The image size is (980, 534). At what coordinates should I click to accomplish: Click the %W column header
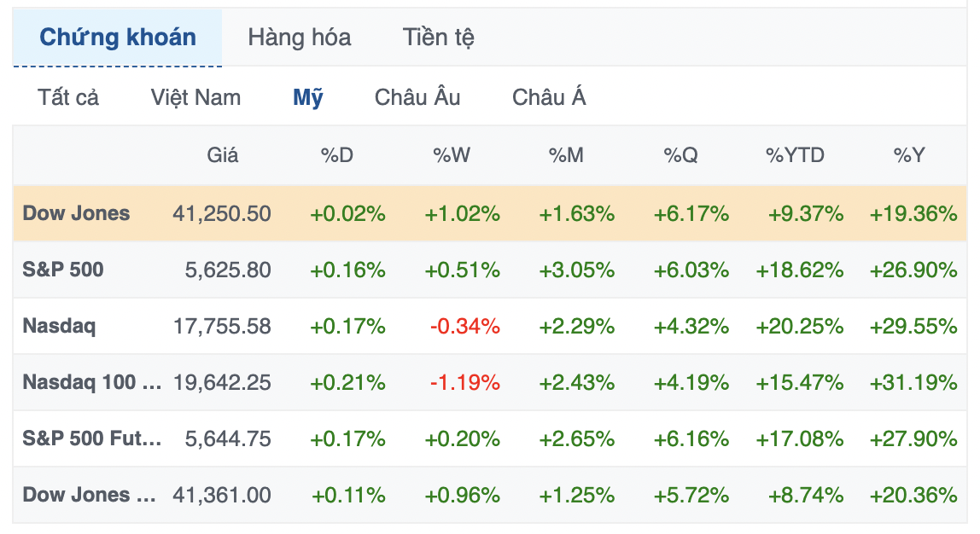[x=452, y=155]
